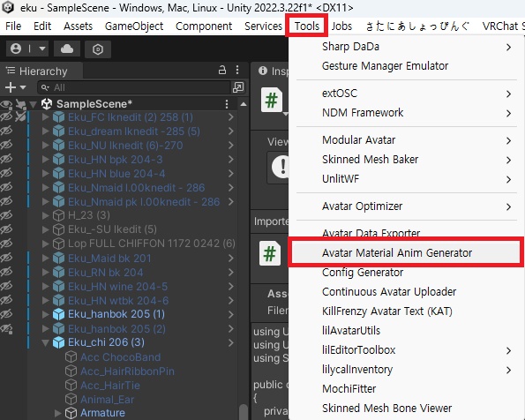This screenshot has width=525, height=420.
Task: Click the cube icon of Acc ChocoBand
Action: [x=71, y=357]
